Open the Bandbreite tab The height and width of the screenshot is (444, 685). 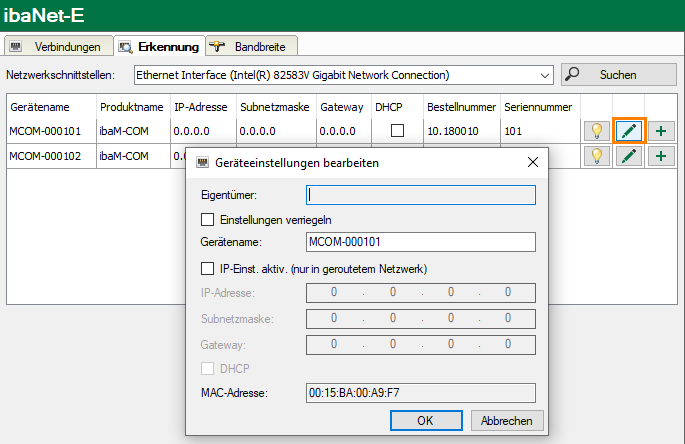pyautogui.click(x=253, y=47)
